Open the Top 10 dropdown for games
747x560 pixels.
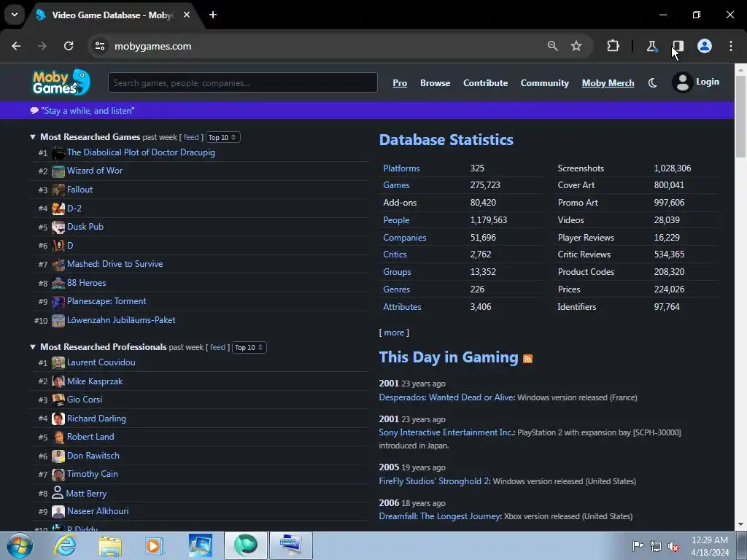click(x=223, y=137)
